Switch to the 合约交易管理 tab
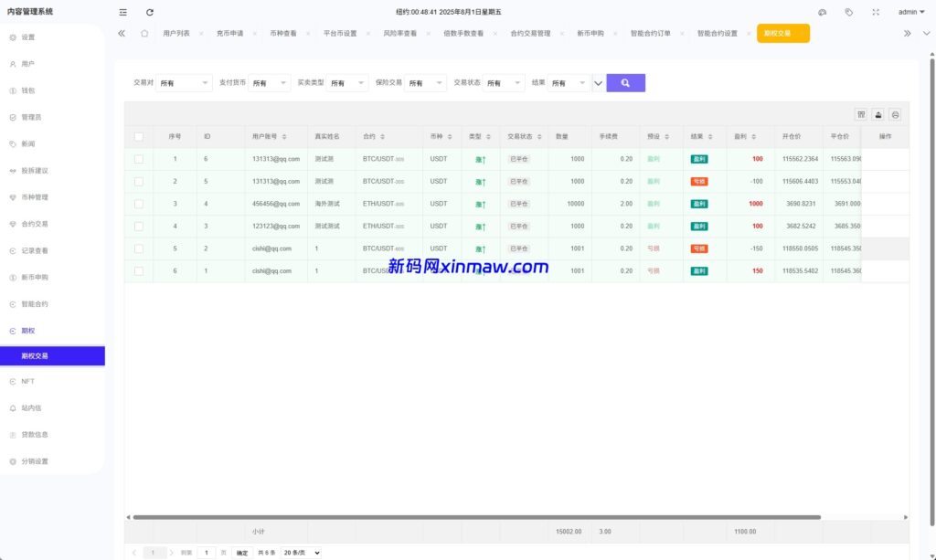This screenshot has width=936, height=560. click(x=530, y=33)
